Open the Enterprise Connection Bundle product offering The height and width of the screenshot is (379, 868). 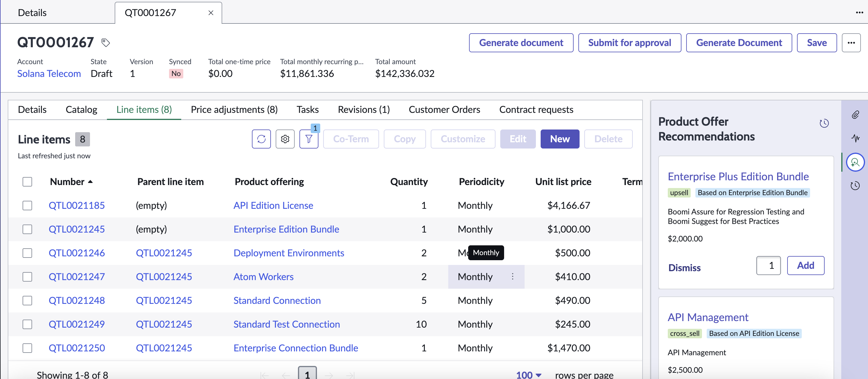296,348
